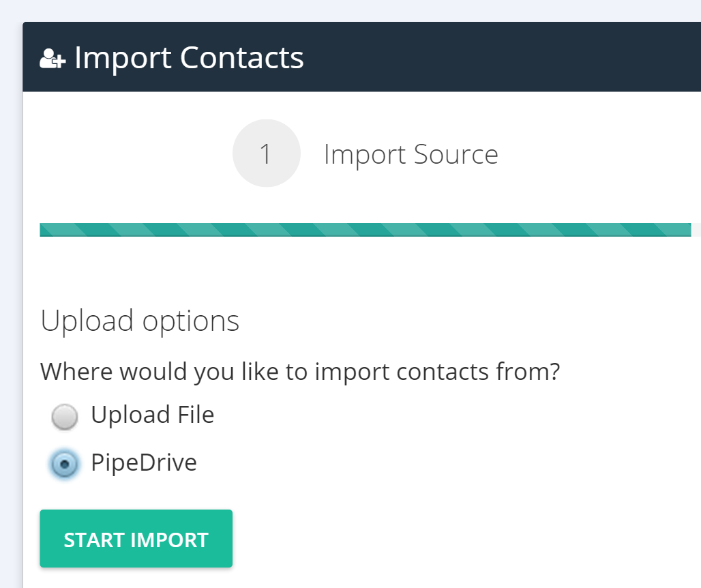Choose the Upload File label text
Image resolution: width=701 pixels, height=588 pixels.
(153, 415)
